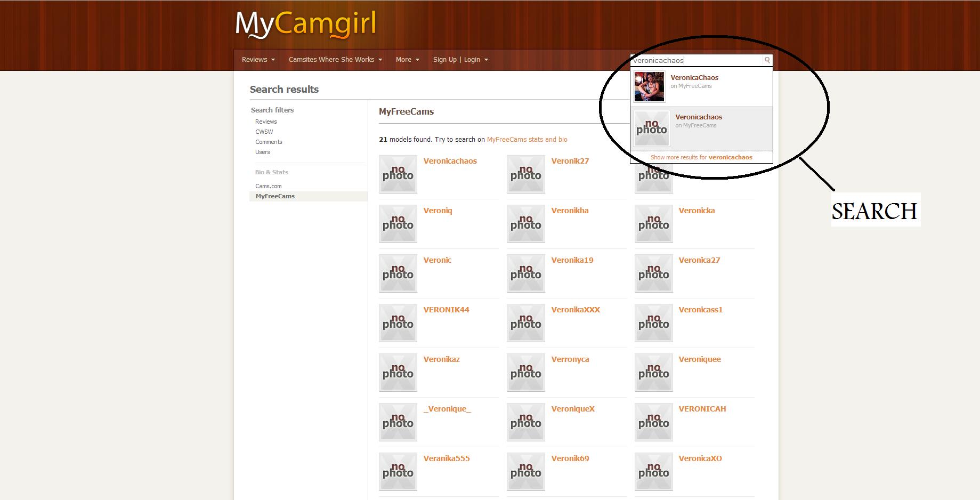
Task: Open the Reviews dropdown menu
Action: tap(258, 60)
